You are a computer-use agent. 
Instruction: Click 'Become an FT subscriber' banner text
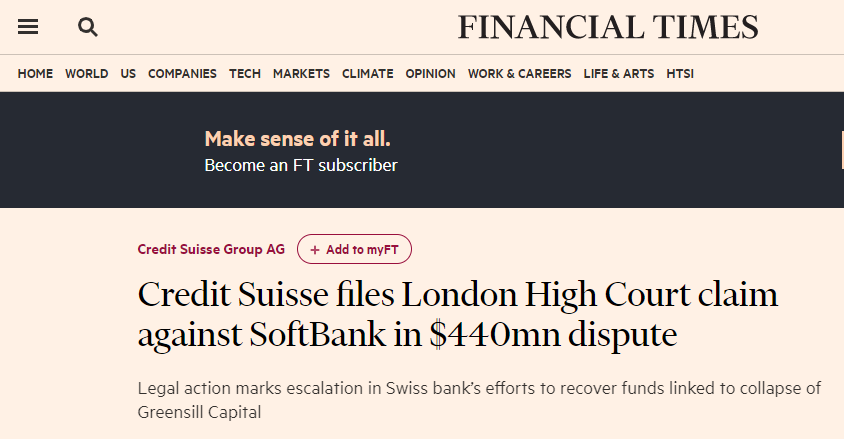tap(301, 165)
